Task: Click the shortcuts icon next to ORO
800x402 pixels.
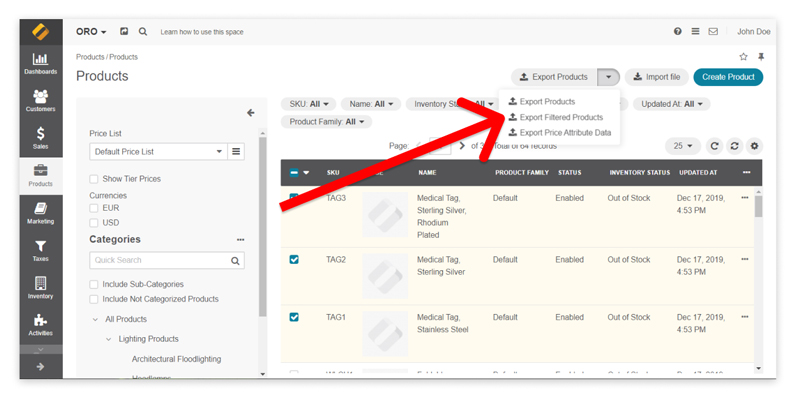Action: pos(124,32)
